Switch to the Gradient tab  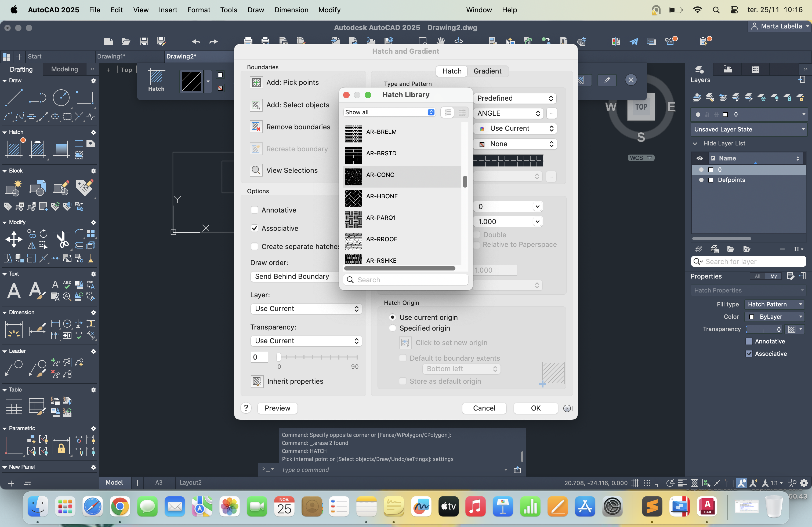(x=487, y=71)
